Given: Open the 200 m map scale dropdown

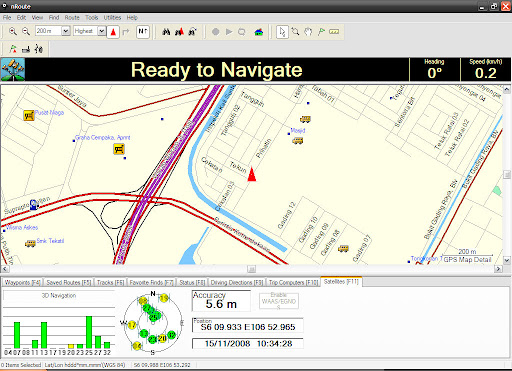Looking at the screenshot, I should [66, 31].
